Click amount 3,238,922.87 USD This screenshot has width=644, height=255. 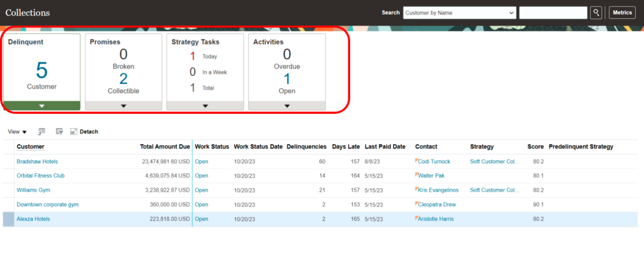coord(168,190)
